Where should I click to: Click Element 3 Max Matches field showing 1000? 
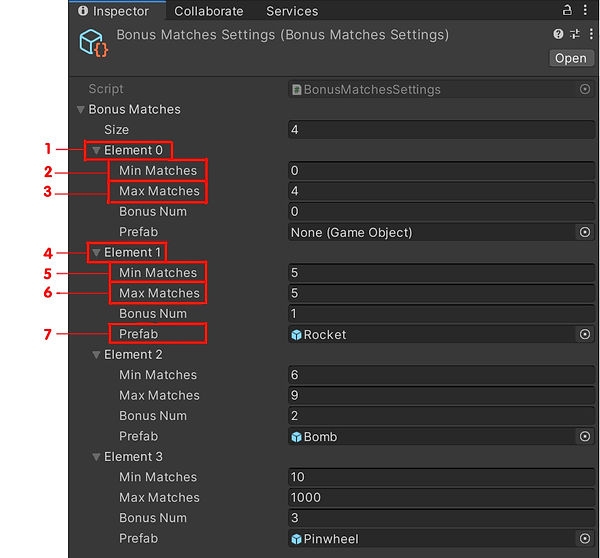point(440,497)
